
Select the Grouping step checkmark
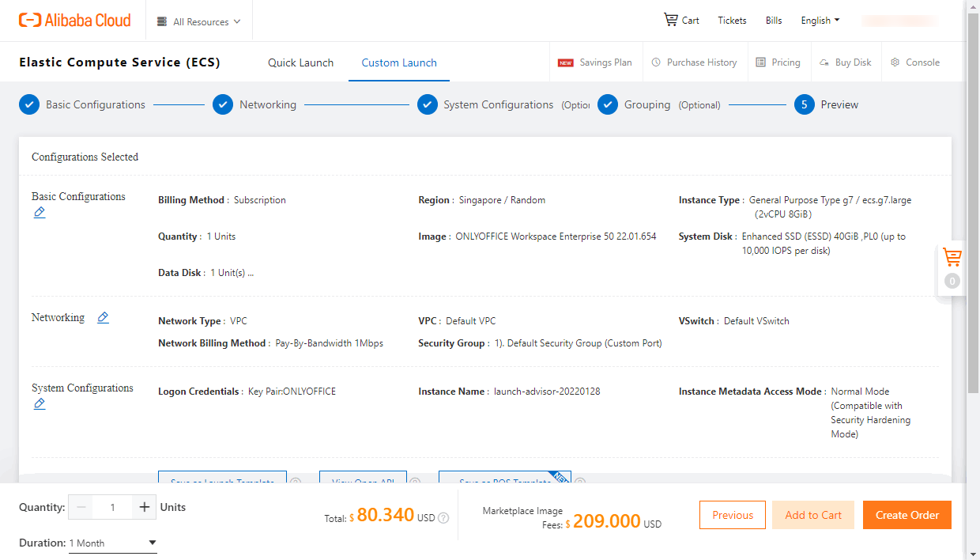point(608,104)
